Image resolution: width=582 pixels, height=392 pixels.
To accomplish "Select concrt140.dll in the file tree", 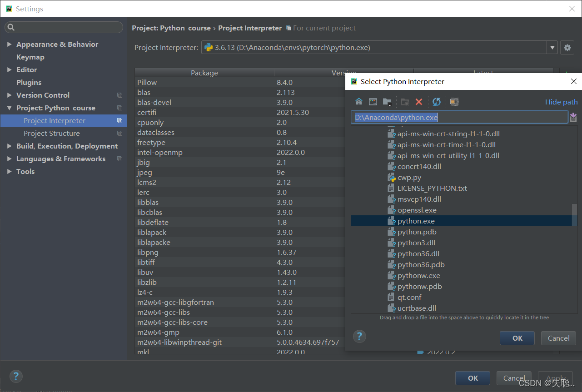I will pos(419,166).
